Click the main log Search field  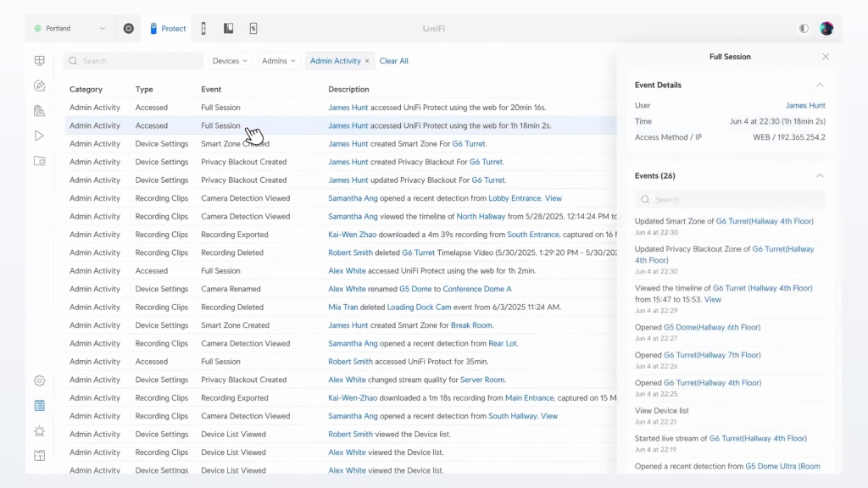[x=134, y=61]
